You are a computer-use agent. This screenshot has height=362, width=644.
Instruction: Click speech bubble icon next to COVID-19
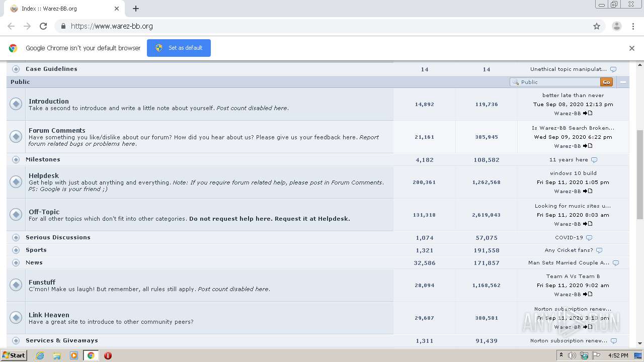[x=589, y=238]
